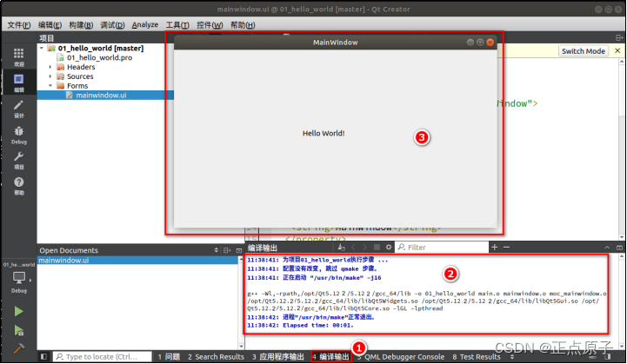Open compile output settings gear icon
Image resolution: width=627 pixels, height=364 pixels.
388,248
